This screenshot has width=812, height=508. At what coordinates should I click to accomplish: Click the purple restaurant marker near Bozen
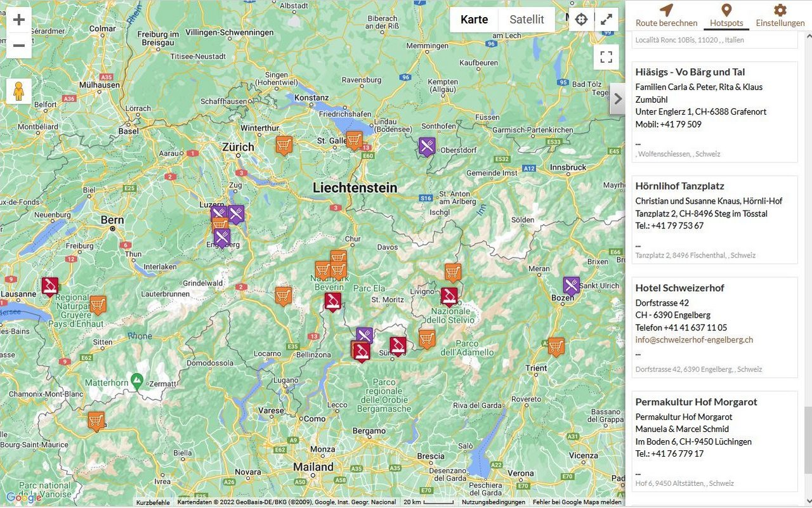click(x=572, y=285)
